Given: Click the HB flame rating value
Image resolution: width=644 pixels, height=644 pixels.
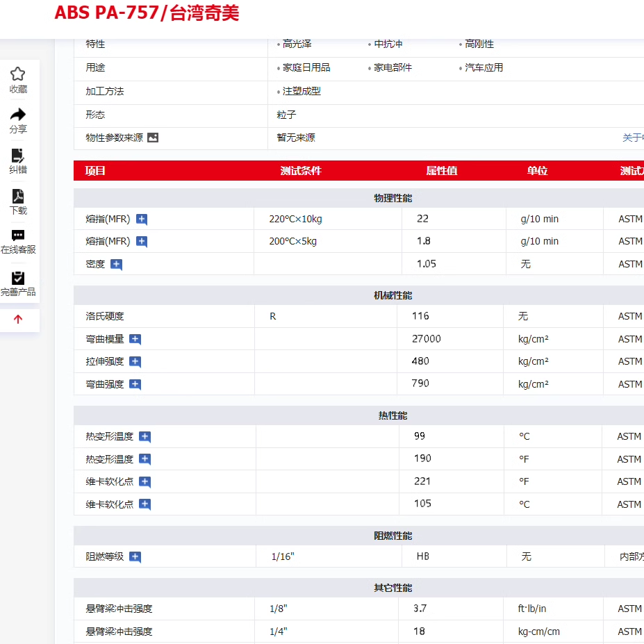Looking at the screenshot, I should click(x=422, y=556).
